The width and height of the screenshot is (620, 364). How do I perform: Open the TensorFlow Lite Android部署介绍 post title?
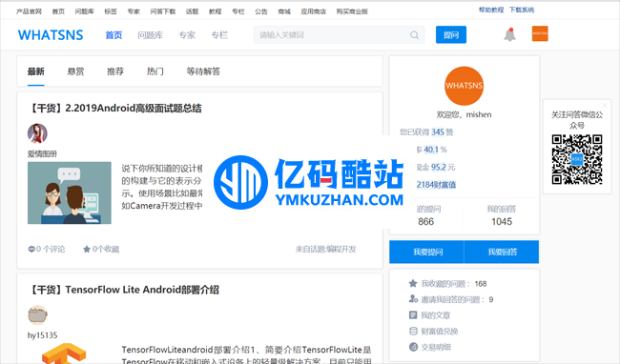pyautogui.click(x=123, y=290)
